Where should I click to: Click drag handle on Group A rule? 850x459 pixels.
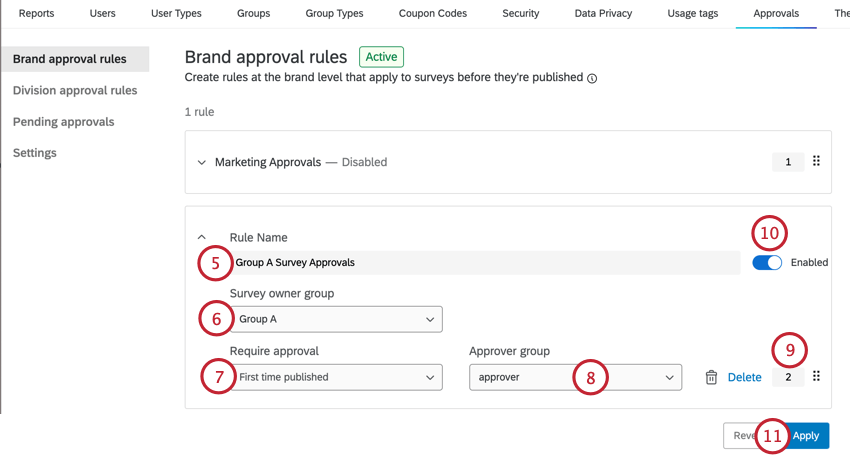click(x=816, y=377)
